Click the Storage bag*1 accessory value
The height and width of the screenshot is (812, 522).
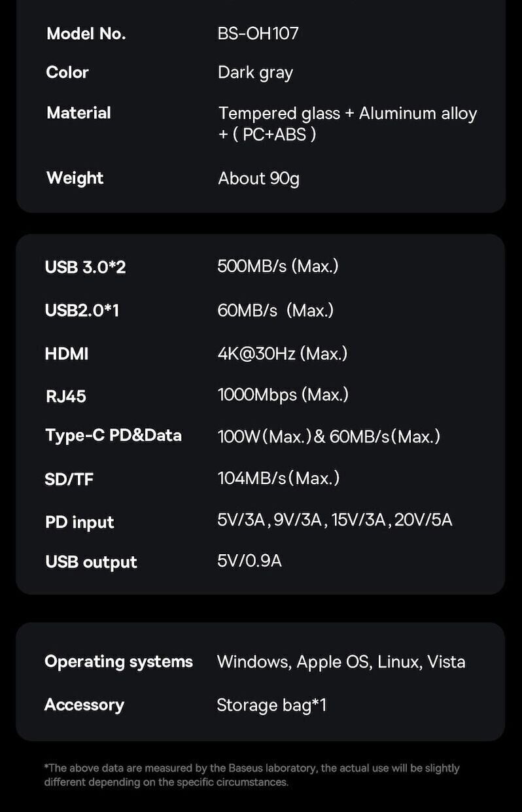[x=271, y=705]
